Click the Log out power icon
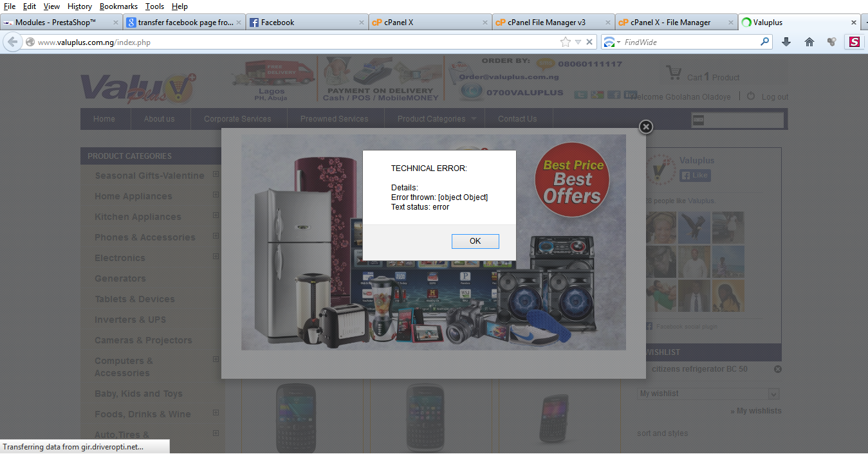 pos(751,96)
